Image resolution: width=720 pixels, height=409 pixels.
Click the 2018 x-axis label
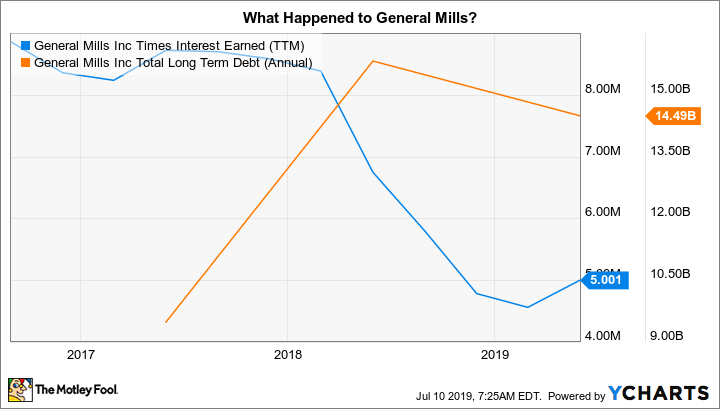pos(287,355)
